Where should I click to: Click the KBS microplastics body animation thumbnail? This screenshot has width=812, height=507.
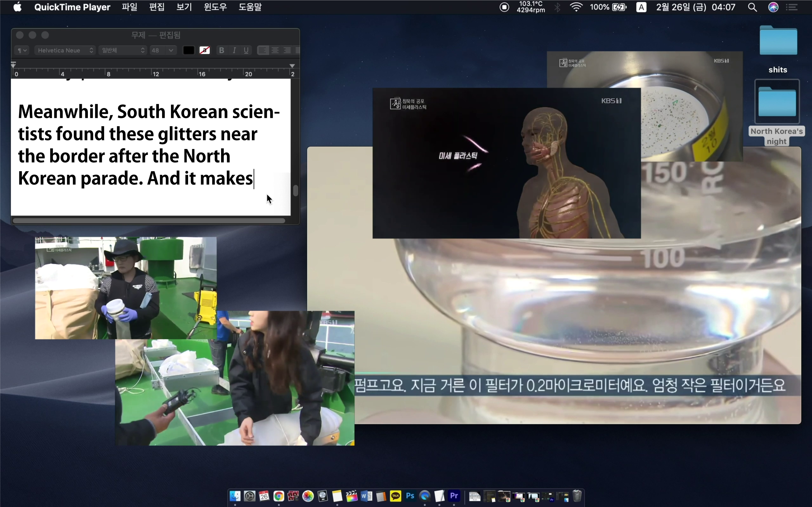[506, 163]
